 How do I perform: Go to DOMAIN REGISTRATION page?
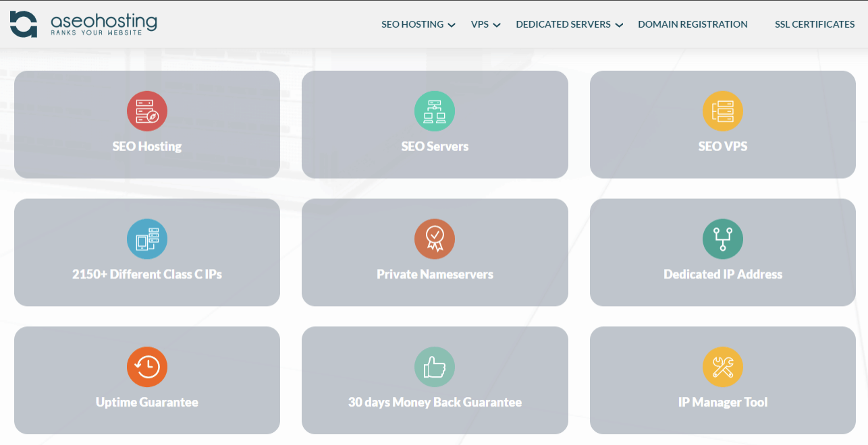point(693,24)
